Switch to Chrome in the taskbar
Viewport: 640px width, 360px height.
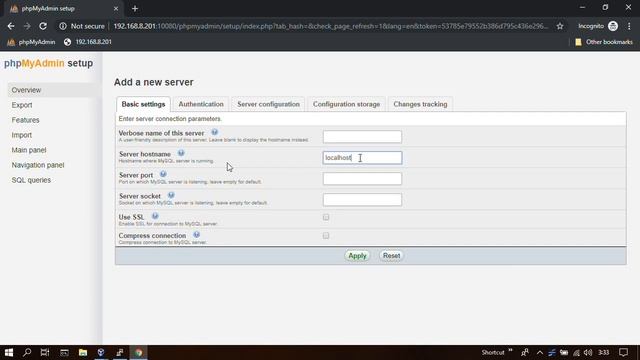139,353
